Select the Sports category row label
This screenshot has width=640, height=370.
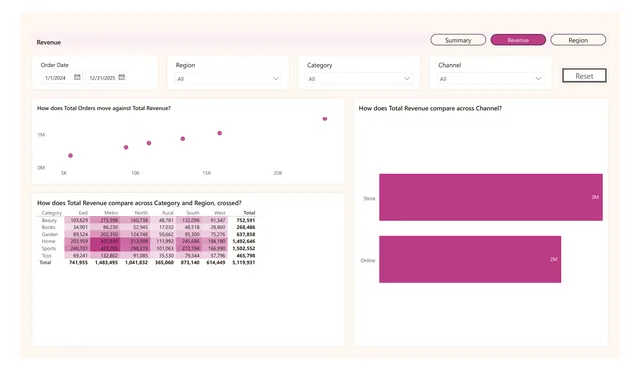[49, 248]
